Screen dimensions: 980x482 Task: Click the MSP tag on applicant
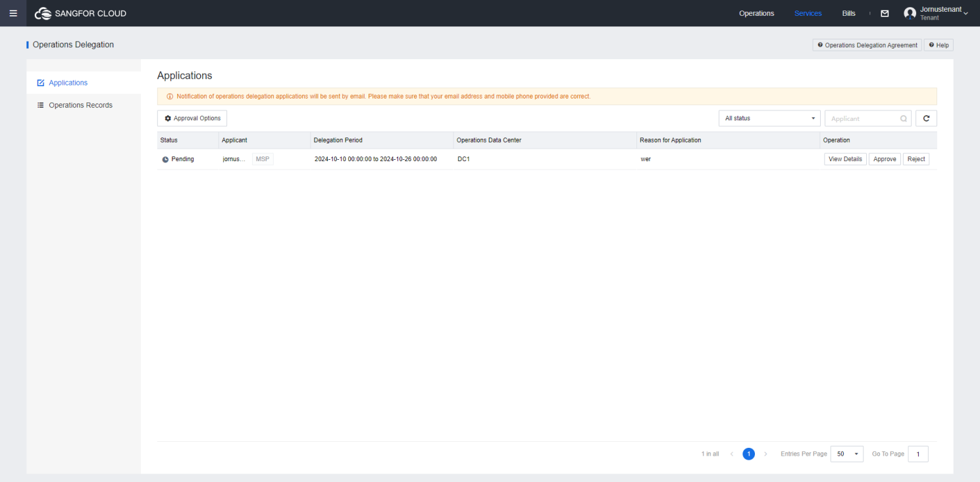pos(263,159)
